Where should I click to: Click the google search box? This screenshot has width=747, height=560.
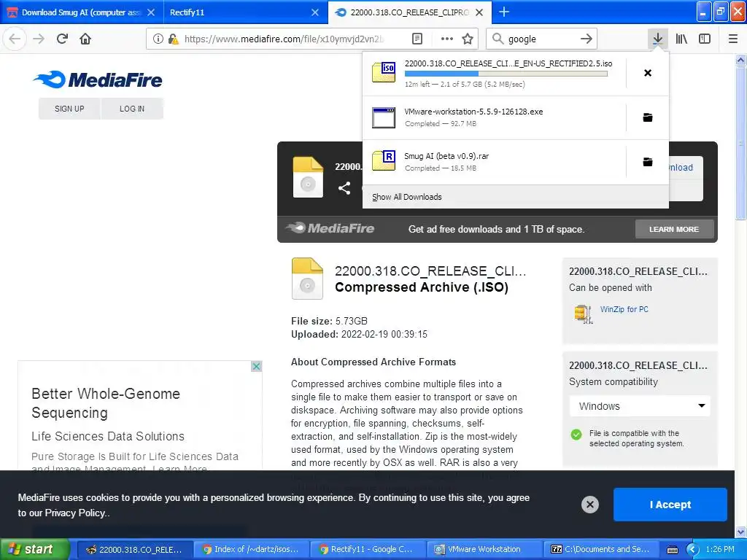[541, 39]
